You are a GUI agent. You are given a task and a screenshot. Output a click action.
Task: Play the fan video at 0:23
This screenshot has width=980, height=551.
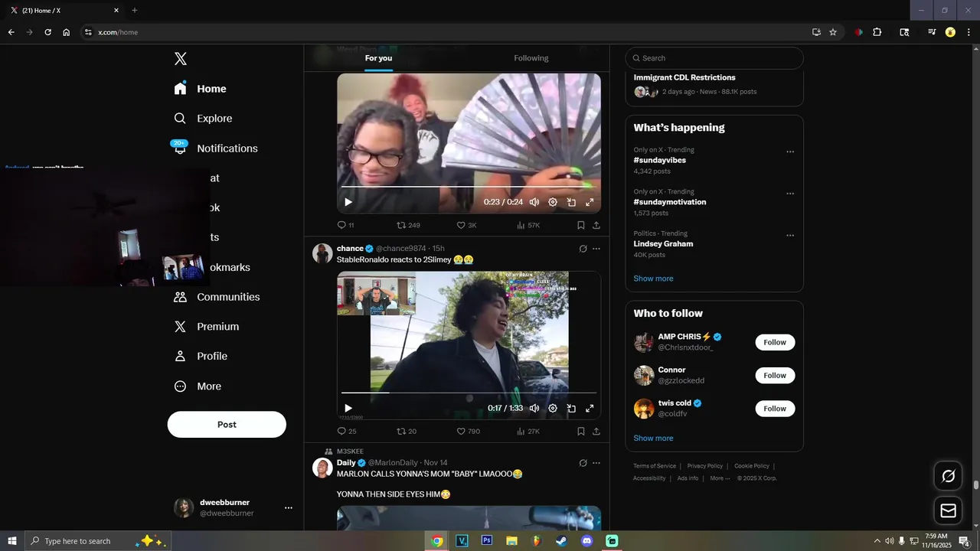(x=348, y=202)
